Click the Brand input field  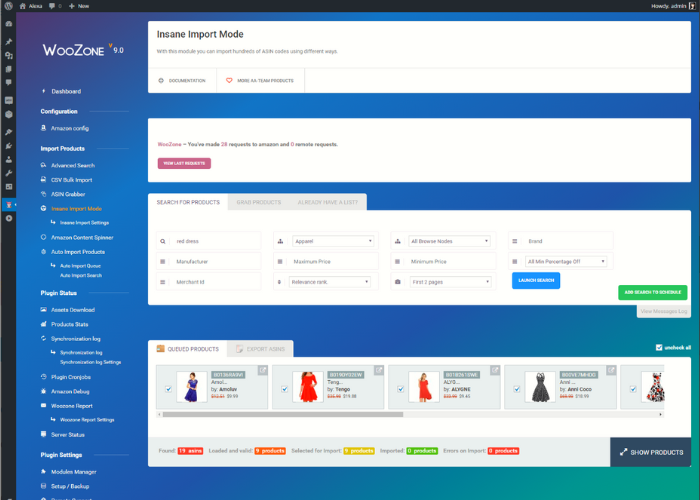click(x=561, y=241)
